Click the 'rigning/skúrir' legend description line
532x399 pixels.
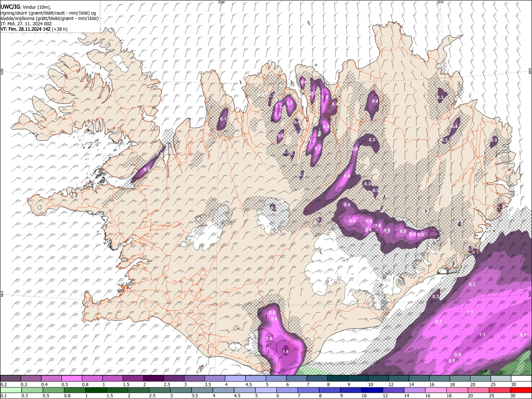pos(49,13)
